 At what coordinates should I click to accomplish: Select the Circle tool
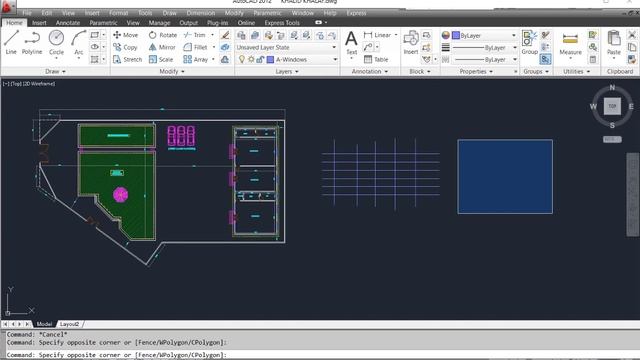coord(56,42)
